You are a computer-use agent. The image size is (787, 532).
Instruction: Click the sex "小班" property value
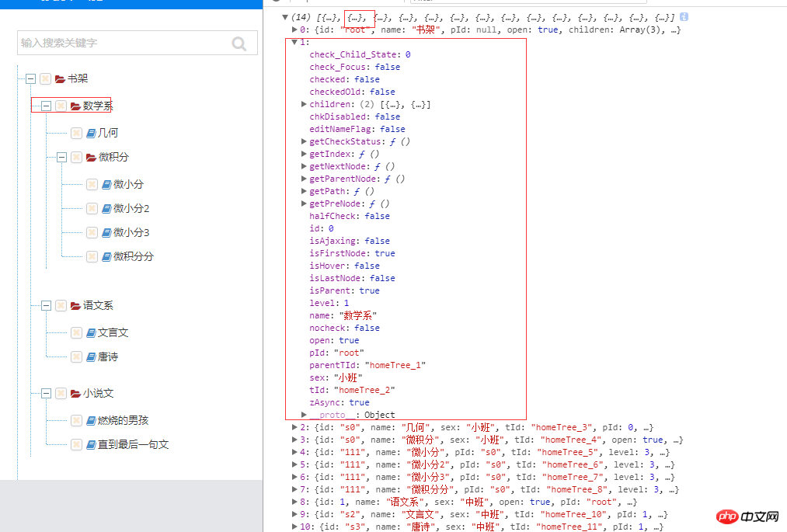[348, 378]
